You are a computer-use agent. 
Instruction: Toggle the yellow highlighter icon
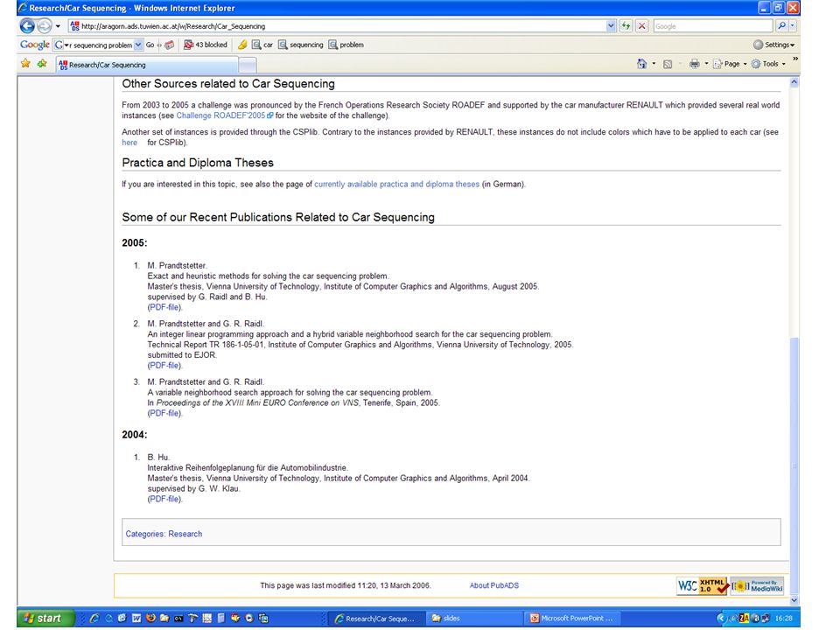point(242,45)
